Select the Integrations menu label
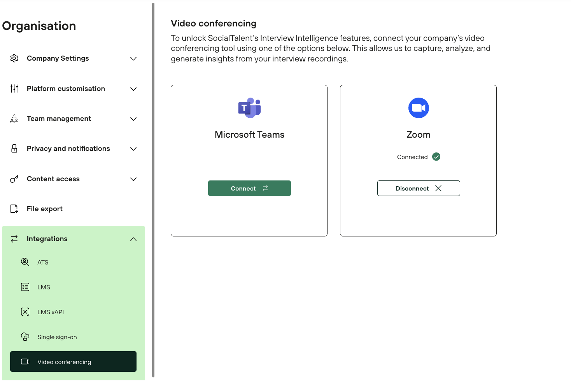 47,239
